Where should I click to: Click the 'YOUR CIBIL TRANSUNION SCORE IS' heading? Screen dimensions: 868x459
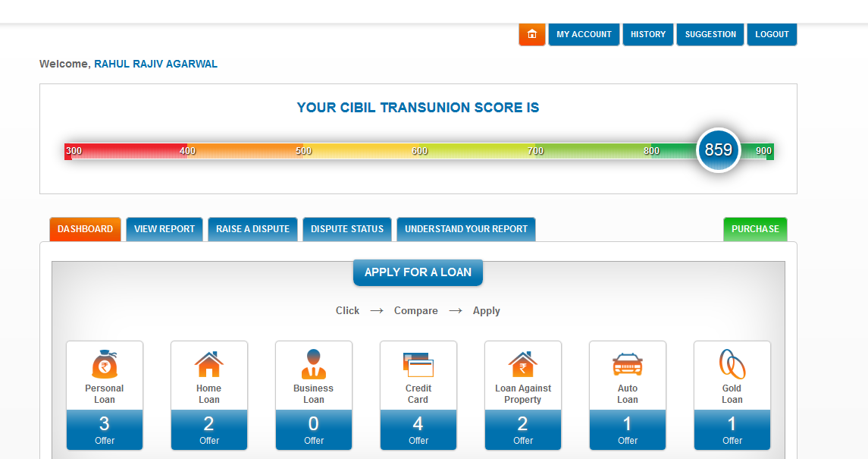418,108
